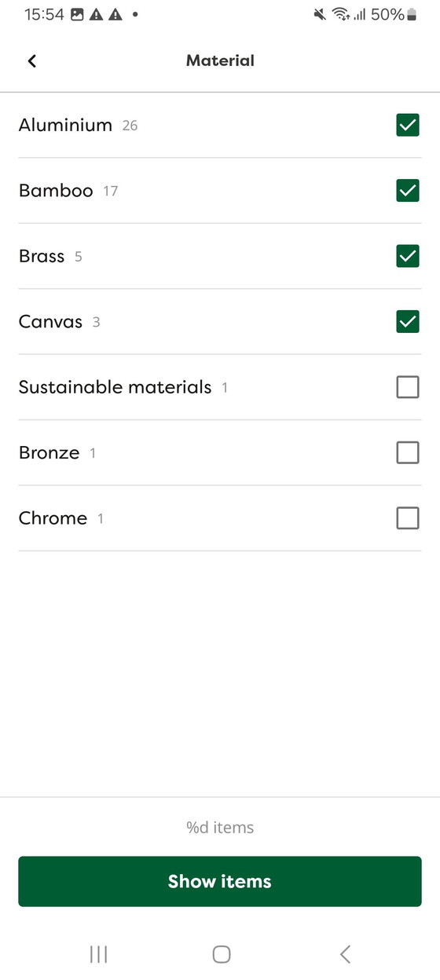Tap the image notification icon in status bar
This screenshot has height=980, width=440.
coord(77,15)
